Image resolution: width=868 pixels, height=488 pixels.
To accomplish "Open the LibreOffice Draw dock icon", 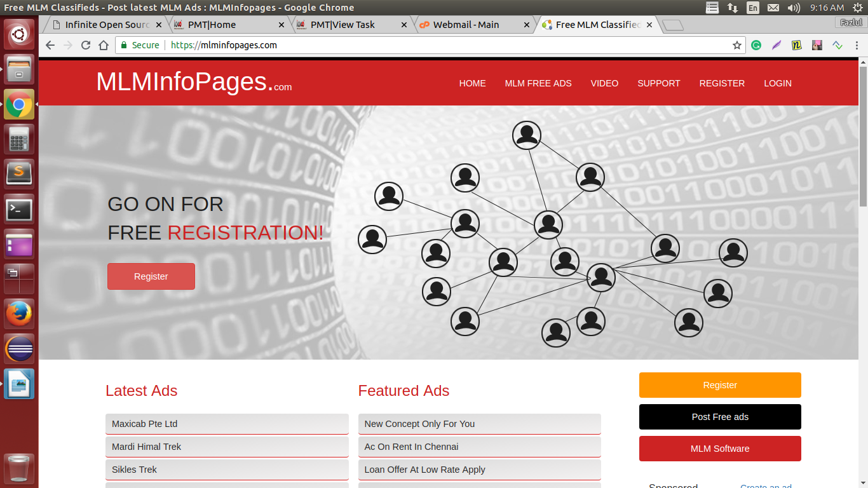I will coord(19,383).
